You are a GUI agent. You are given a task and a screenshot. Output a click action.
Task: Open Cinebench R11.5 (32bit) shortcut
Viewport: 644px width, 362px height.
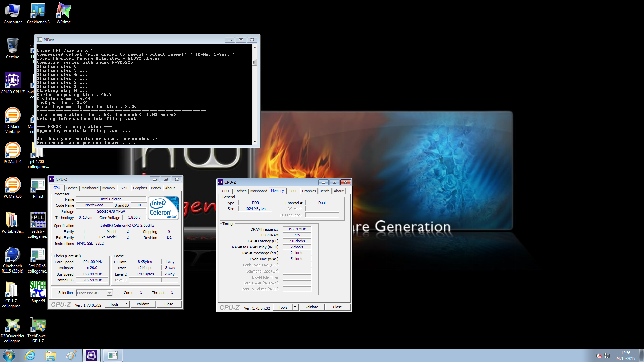point(13,260)
